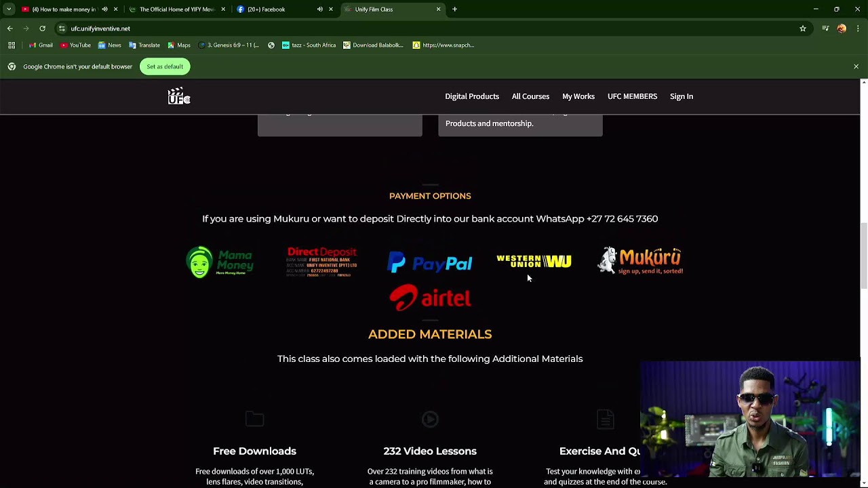Click the play icon above 232 Video Lessons
The image size is (868, 488).
pyautogui.click(x=430, y=420)
